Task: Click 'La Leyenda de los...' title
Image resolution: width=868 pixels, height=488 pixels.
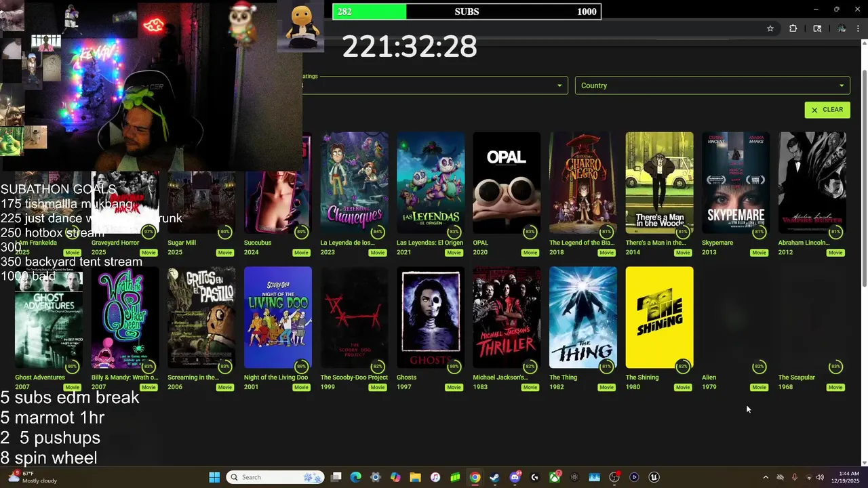Action: (347, 243)
